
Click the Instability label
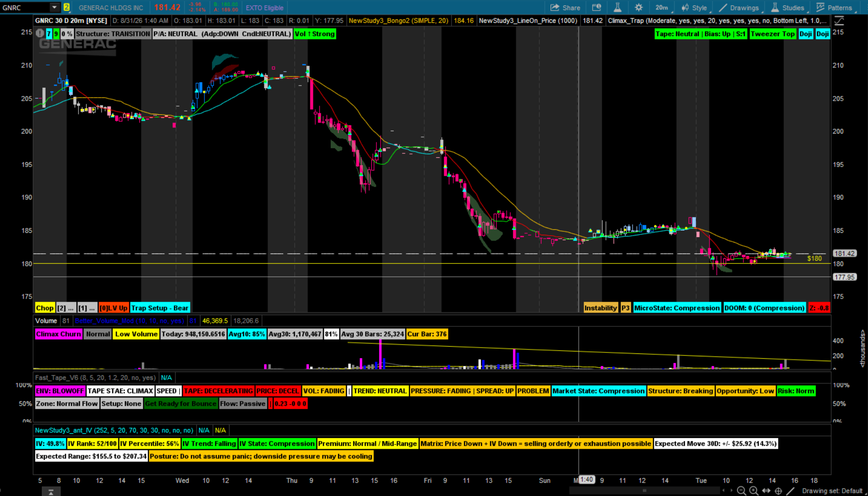pyautogui.click(x=600, y=308)
